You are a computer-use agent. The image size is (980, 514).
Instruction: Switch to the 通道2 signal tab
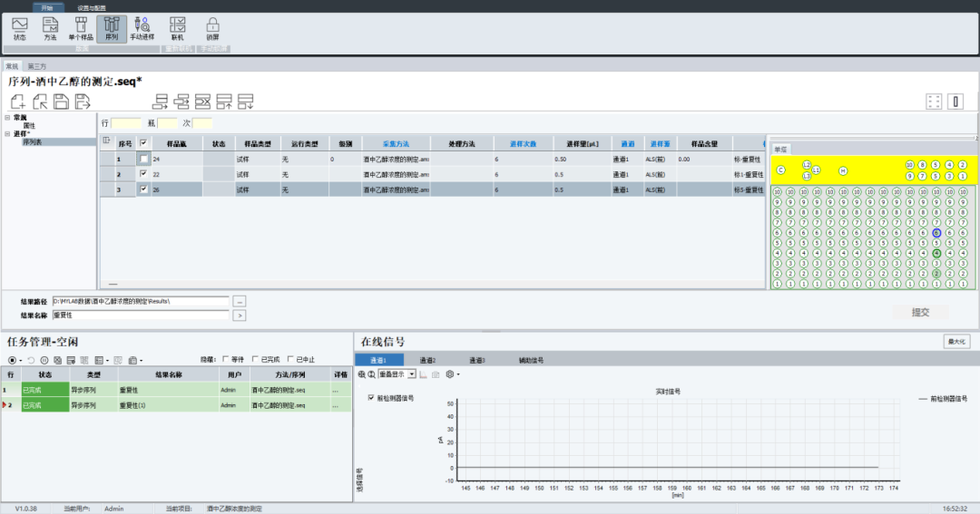click(427, 361)
